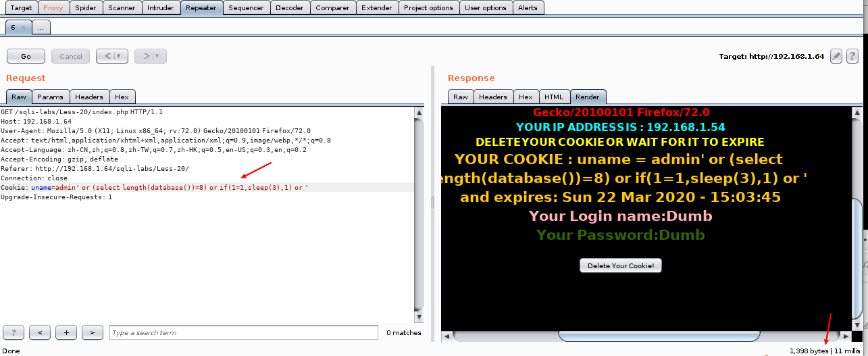Click 'Your Password:Dumb' in render
The height and width of the screenshot is (356, 868).
[x=620, y=235]
